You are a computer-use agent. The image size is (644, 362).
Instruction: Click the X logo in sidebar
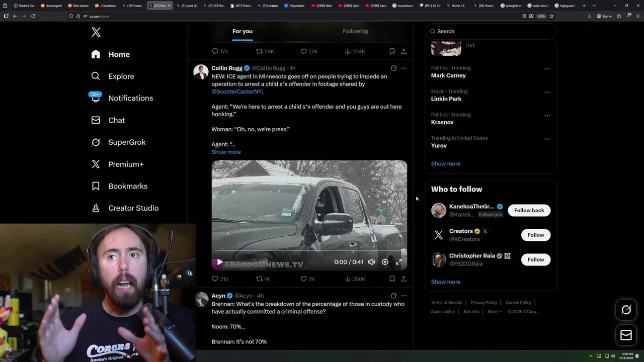tap(96, 32)
